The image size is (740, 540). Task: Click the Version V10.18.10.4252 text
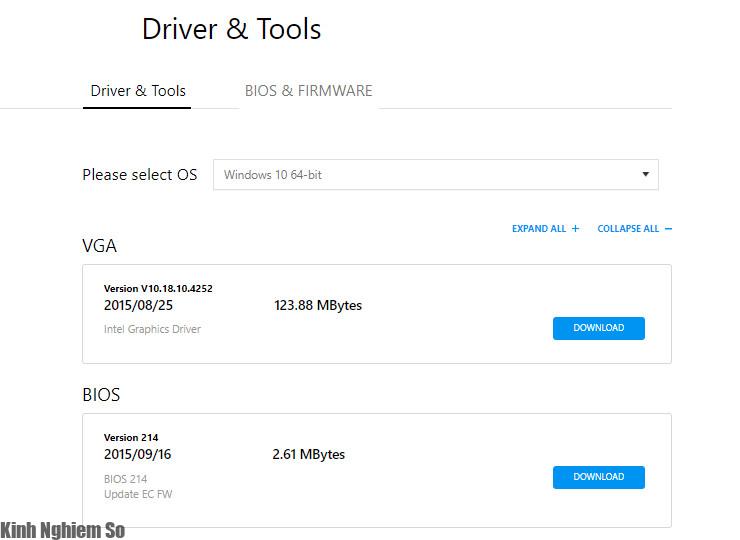click(x=158, y=288)
